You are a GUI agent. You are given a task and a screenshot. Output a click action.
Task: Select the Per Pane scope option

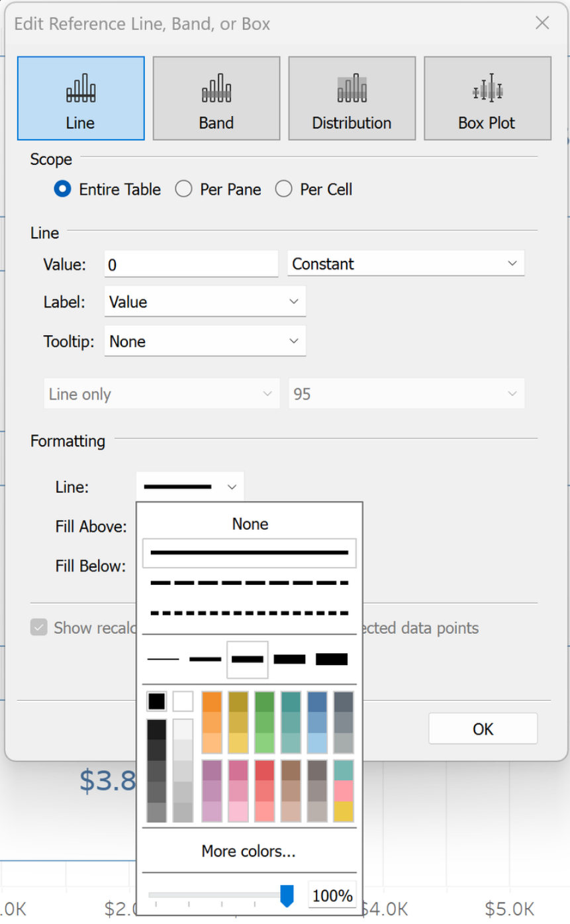183,189
